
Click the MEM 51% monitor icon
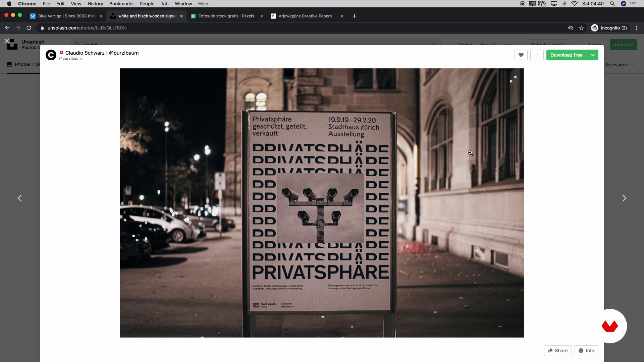tap(538, 4)
